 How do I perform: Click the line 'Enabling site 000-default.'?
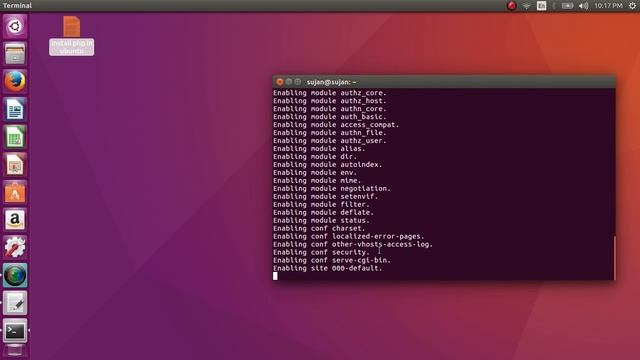[x=328, y=268]
